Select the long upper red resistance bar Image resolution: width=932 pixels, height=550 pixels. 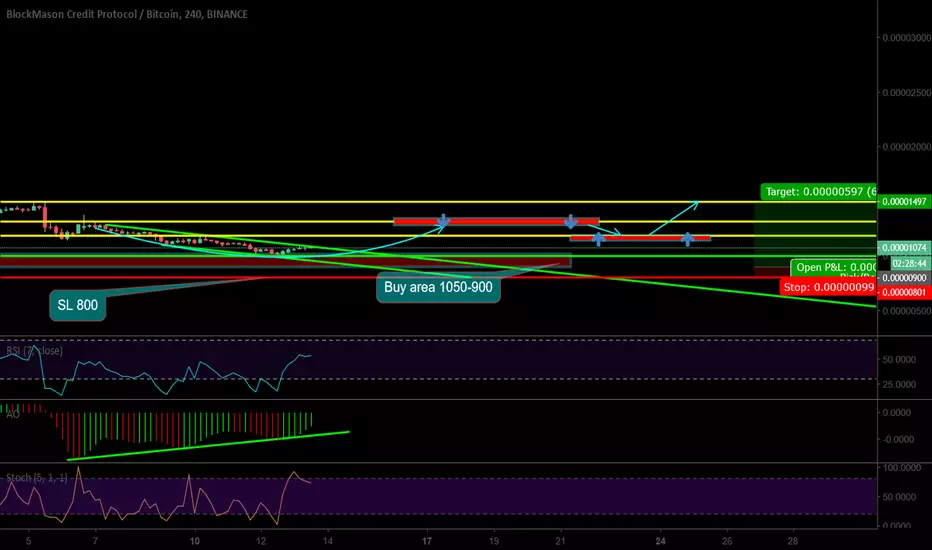pyautogui.click(x=496, y=222)
